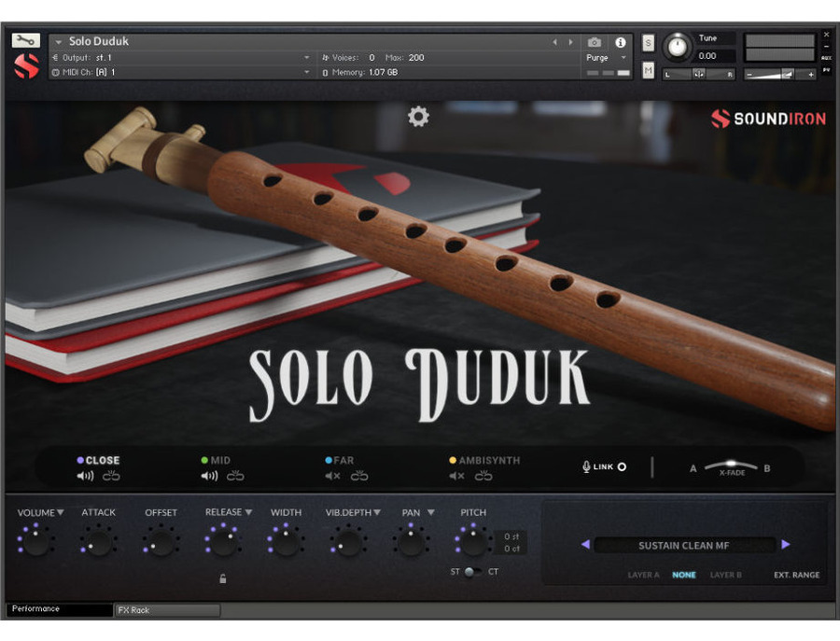
Task: Go to previous instrument with left arrow
Action: click(555, 42)
